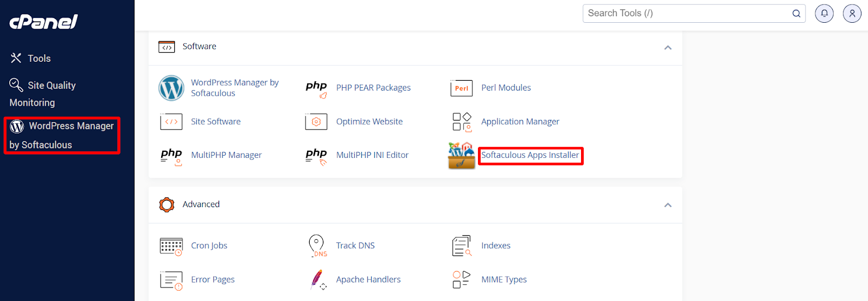This screenshot has width=868, height=301.
Task: Click the Apache Handlers feather icon
Action: click(x=318, y=280)
